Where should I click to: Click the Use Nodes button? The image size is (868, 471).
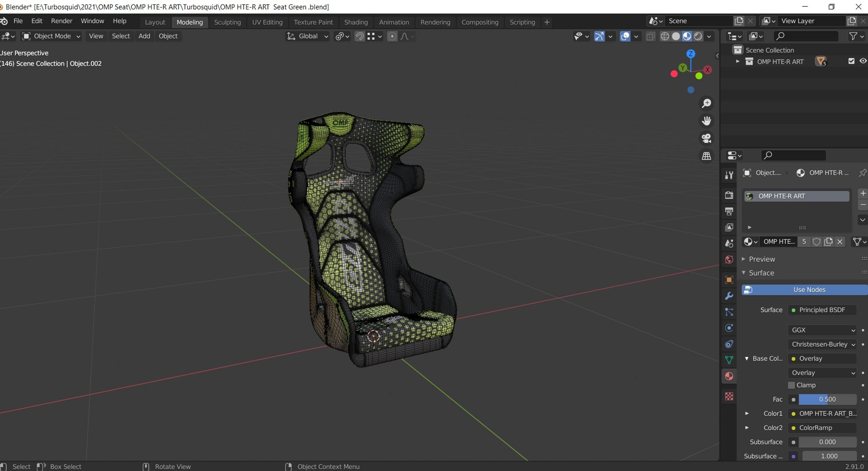tap(805, 290)
